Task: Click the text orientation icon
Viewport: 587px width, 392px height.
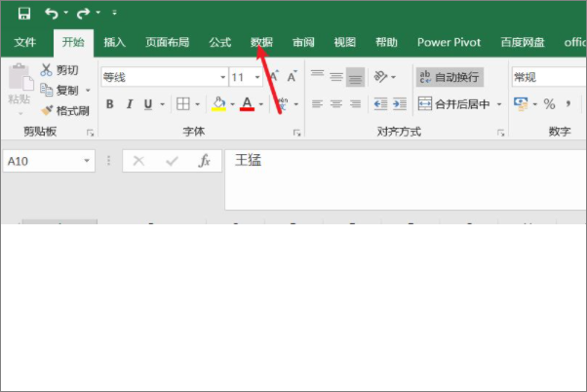Action: pyautogui.click(x=380, y=77)
